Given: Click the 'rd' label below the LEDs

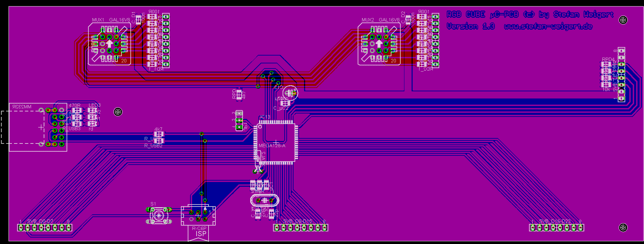Looking at the screenshot, I should pyautogui.click(x=91, y=129).
